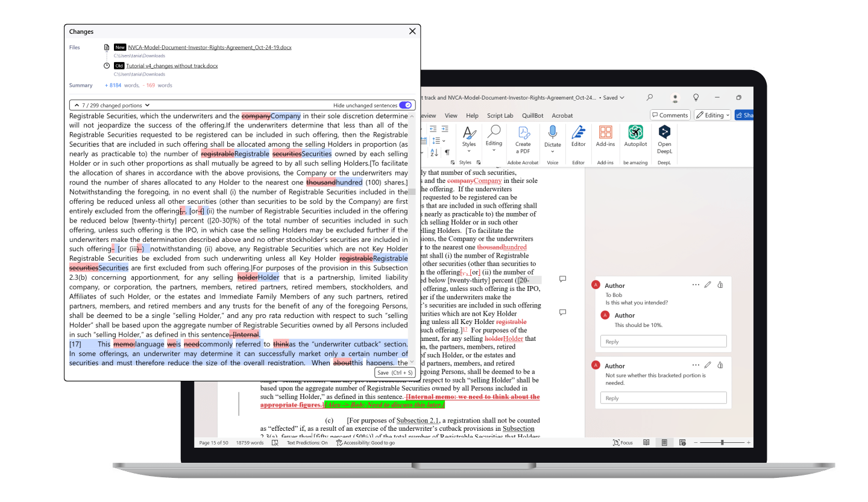868x502 pixels.
Task: Toggle paragraph marks visibility
Action: (x=447, y=151)
